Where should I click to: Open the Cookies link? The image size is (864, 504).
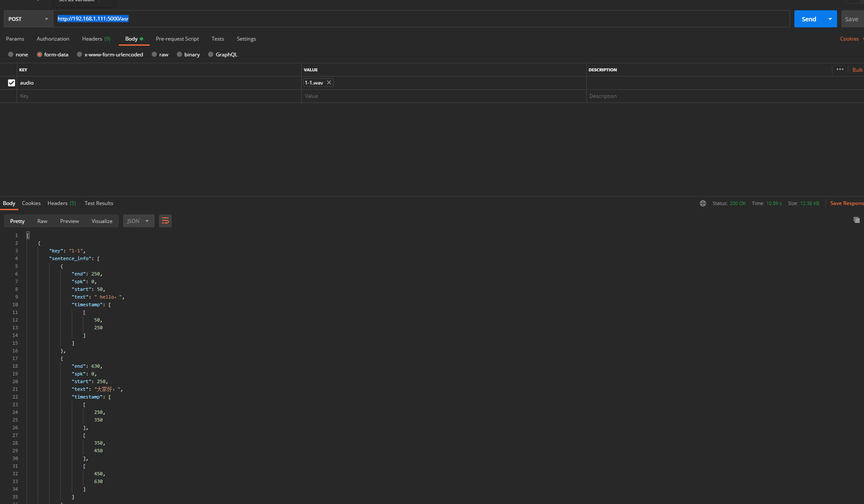click(x=849, y=38)
